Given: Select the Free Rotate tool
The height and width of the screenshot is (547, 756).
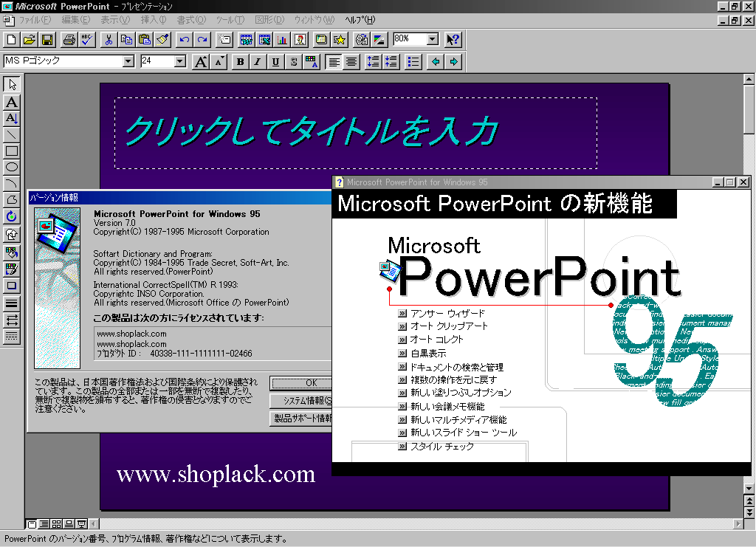Looking at the screenshot, I should (12, 216).
